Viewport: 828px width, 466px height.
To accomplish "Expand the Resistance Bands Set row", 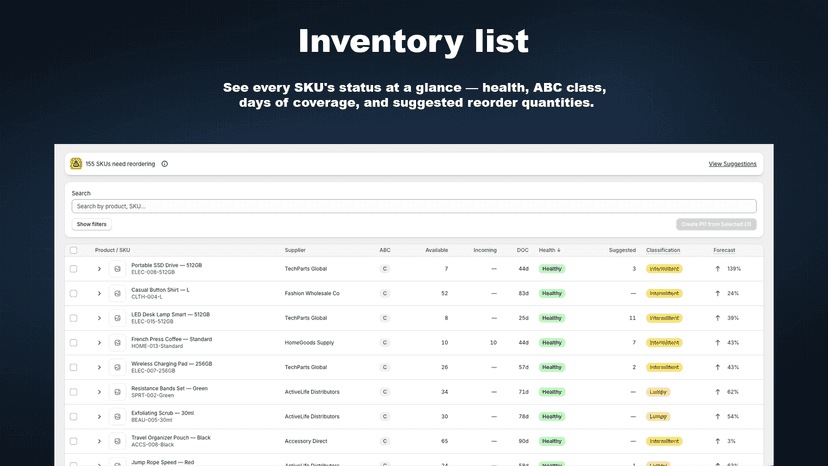I will click(x=99, y=392).
